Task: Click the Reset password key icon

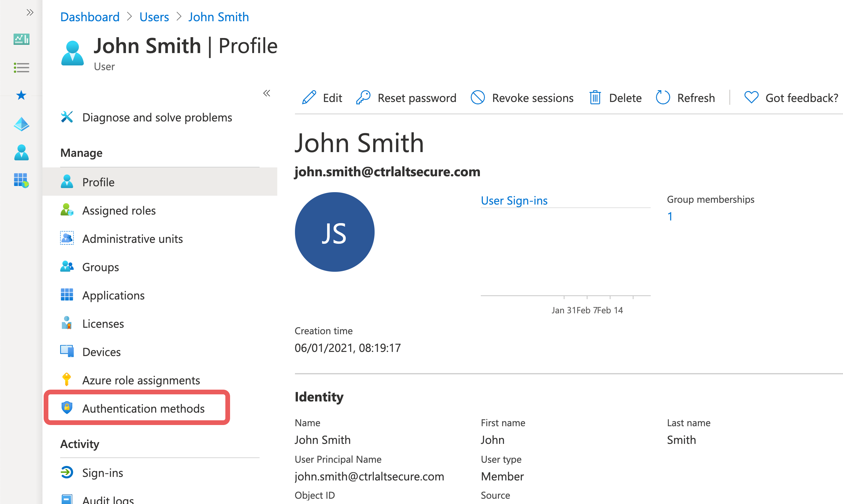Action: 363,98
